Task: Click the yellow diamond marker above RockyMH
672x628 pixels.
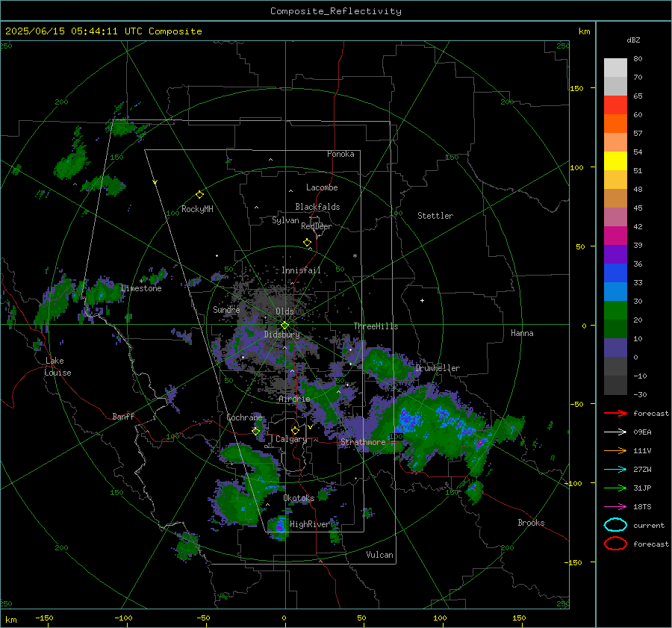Action: coord(199,195)
